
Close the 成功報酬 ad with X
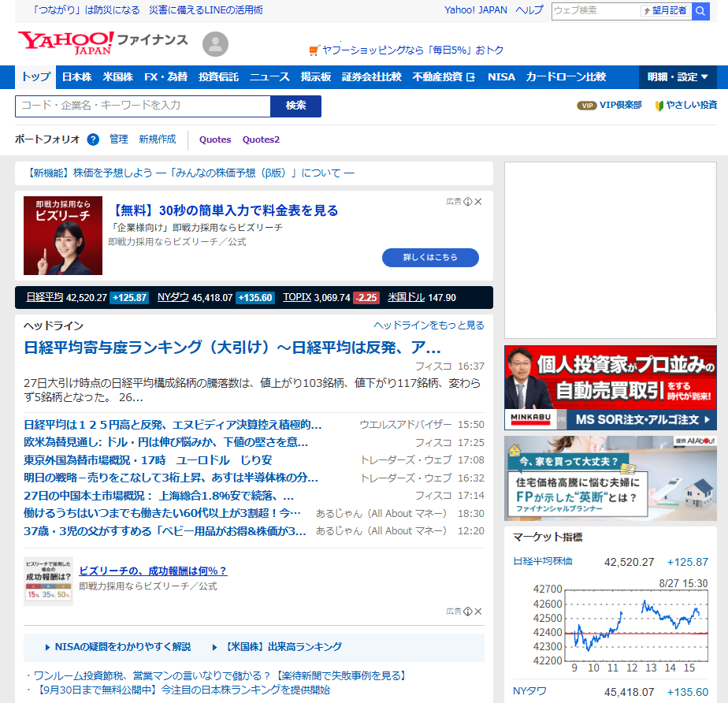click(x=478, y=612)
